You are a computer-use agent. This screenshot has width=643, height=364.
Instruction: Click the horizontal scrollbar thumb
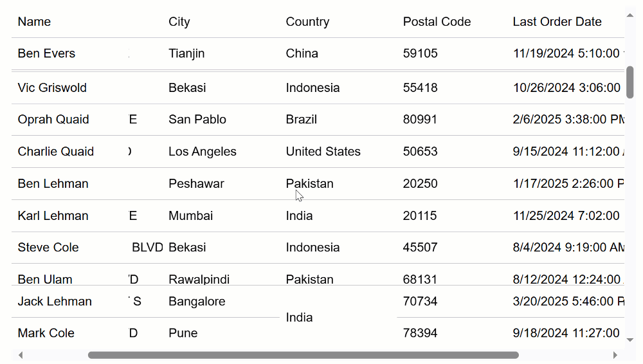303,355
